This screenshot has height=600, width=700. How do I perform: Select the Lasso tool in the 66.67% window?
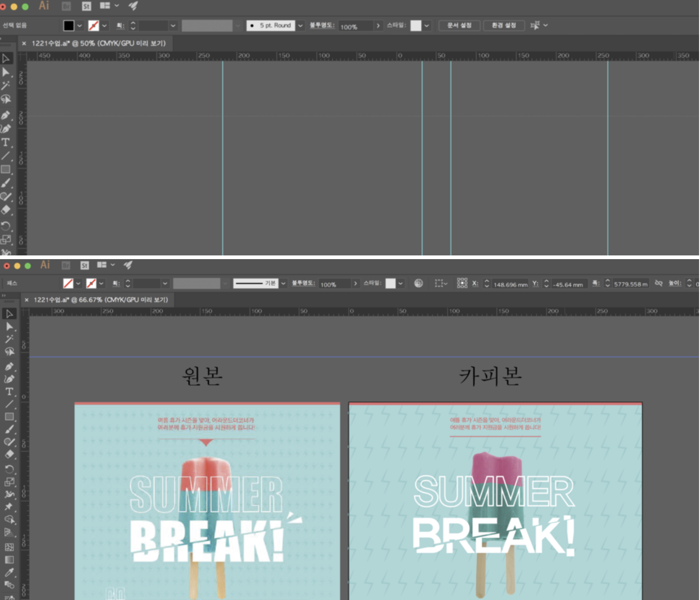click(9, 352)
